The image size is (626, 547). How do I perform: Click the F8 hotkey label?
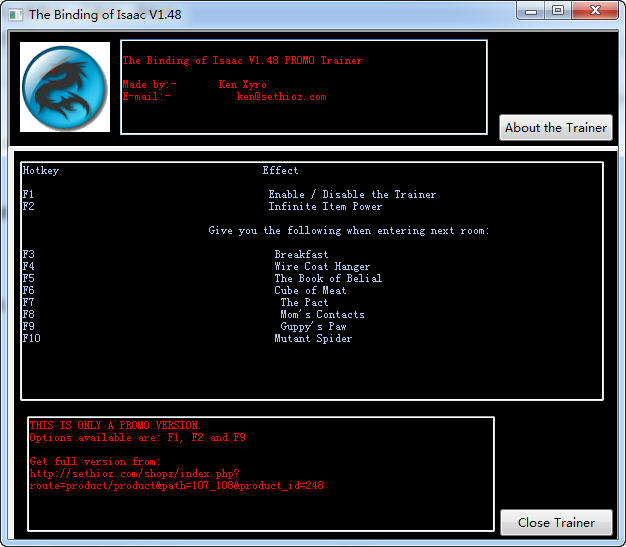tap(28, 314)
